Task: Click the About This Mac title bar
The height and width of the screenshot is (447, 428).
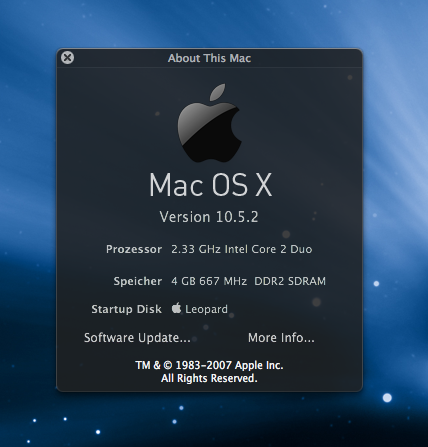Action: pos(209,58)
